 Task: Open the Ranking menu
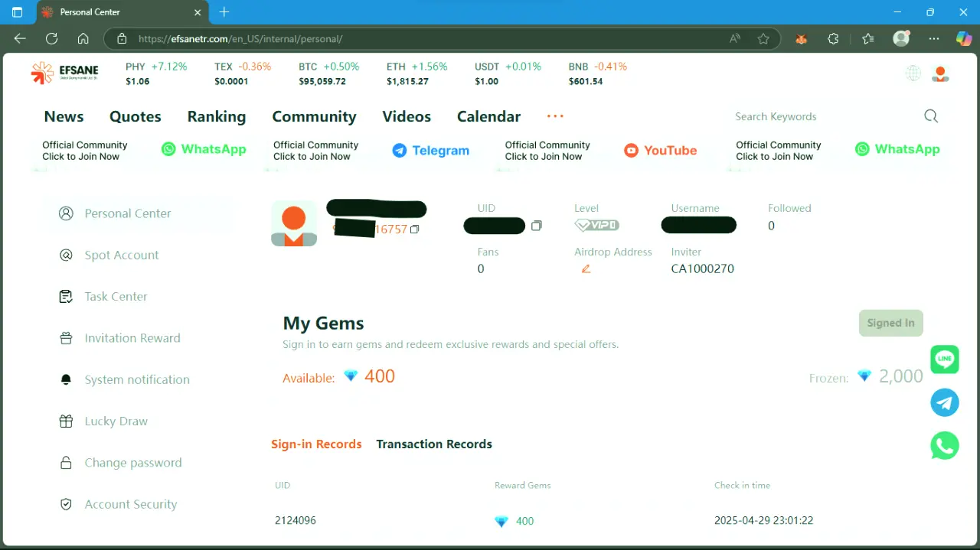tap(217, 116)
